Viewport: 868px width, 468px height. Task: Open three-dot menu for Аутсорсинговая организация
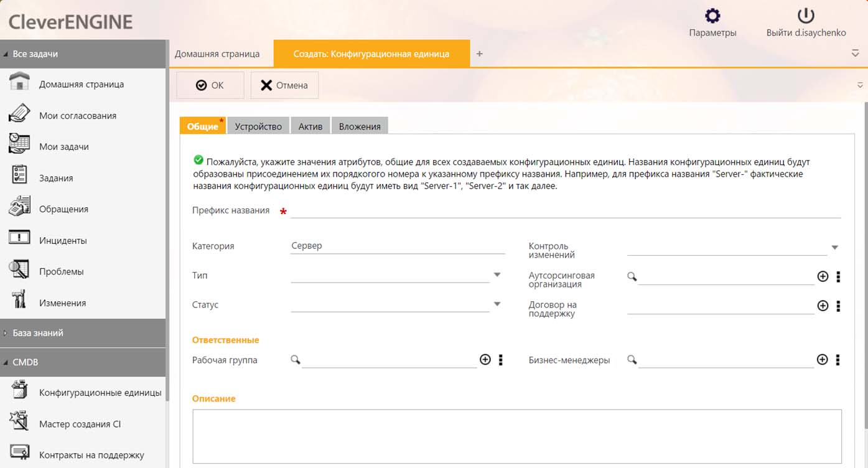click(838, 276)
